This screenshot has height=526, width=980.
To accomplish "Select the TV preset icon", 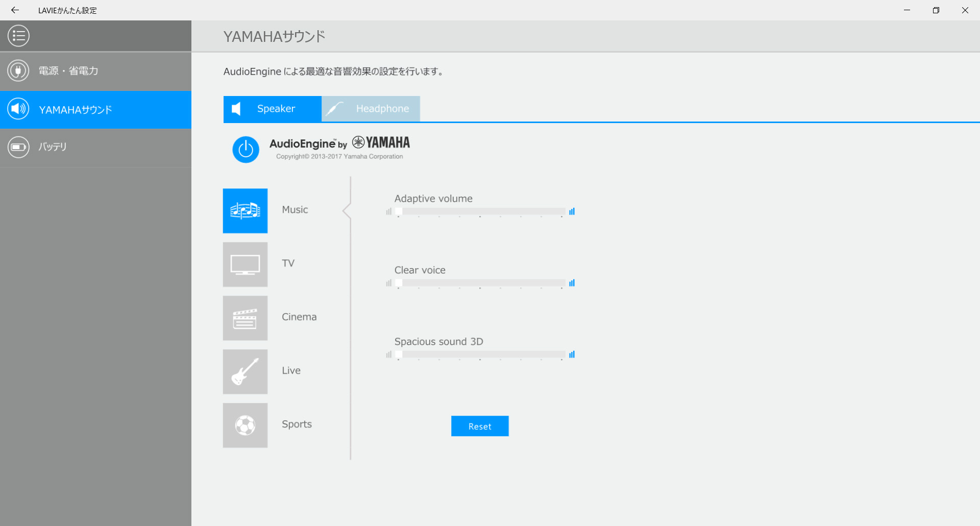I will coord(245,265).
